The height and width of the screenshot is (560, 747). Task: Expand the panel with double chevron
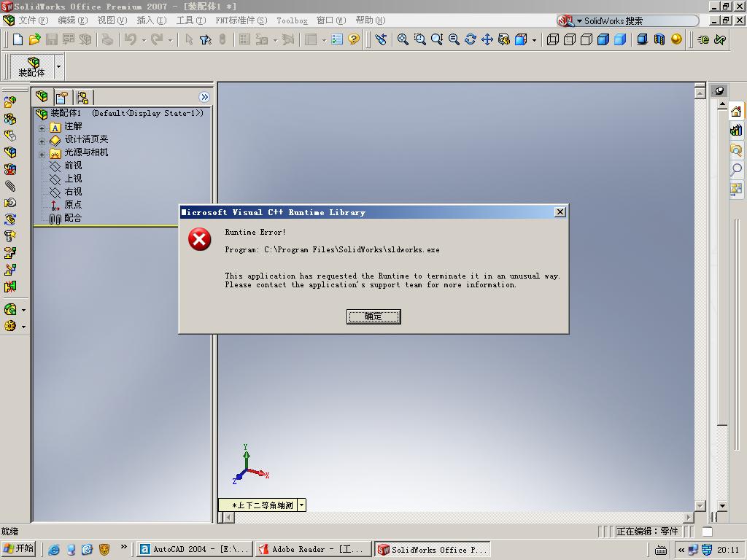(x=204, y=97)
